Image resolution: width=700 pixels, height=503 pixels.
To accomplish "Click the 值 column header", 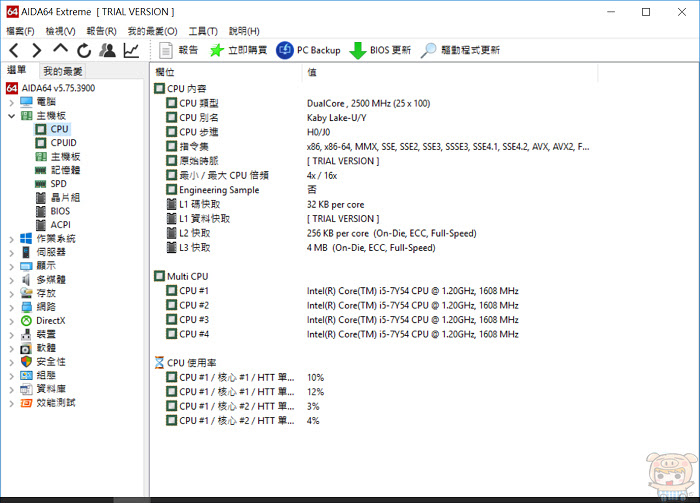I will point(450,72).
